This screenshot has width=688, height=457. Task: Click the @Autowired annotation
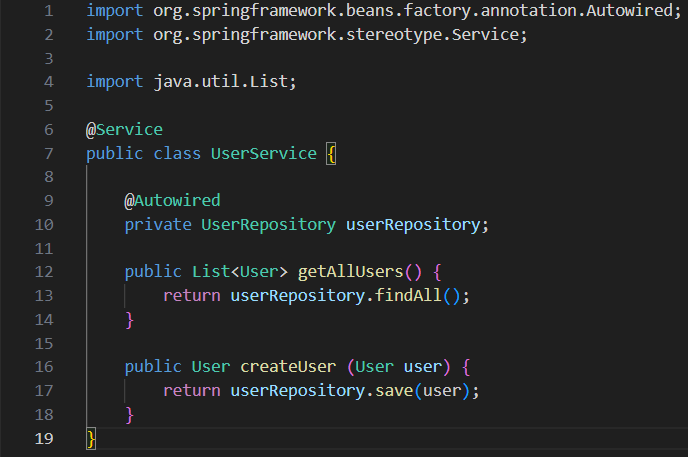click(x=172, y=200)
